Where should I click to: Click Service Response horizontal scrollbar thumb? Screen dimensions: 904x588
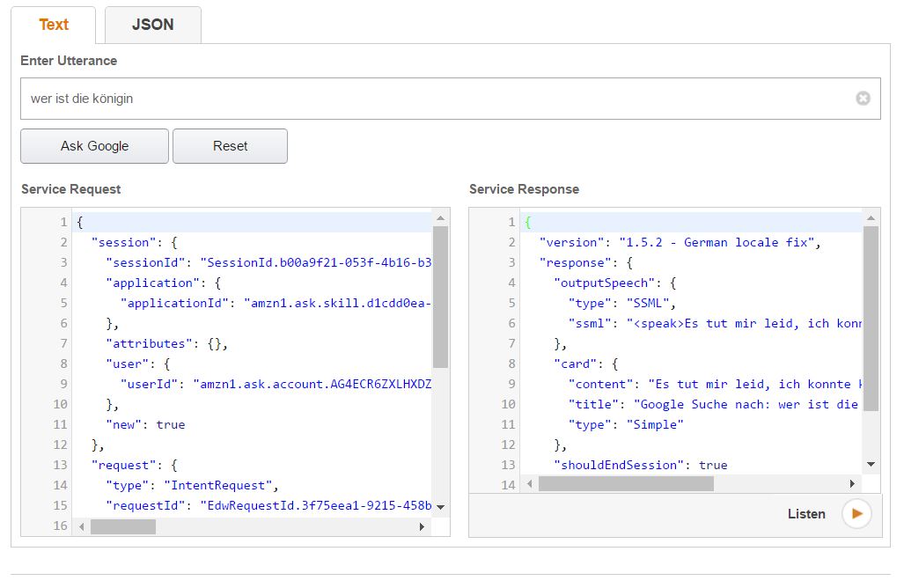(625, 484)
